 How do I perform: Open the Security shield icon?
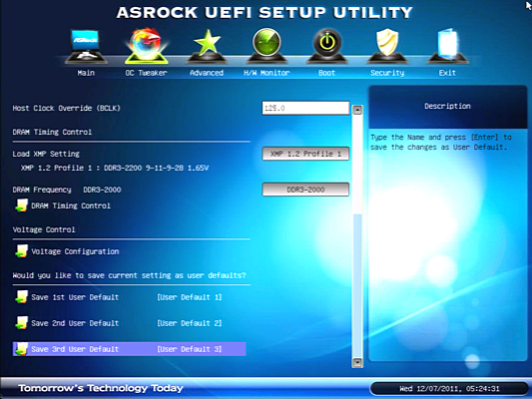(x=387, y=46)
